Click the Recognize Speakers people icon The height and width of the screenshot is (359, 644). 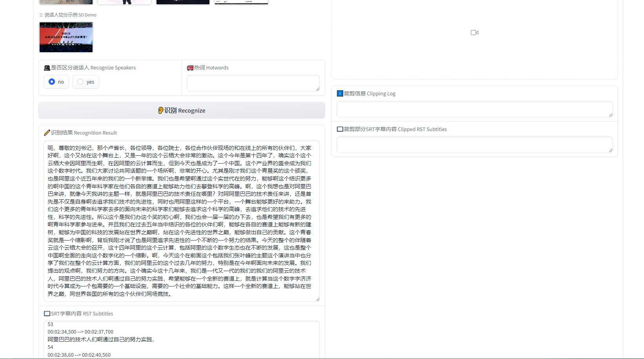click(47, 68)
